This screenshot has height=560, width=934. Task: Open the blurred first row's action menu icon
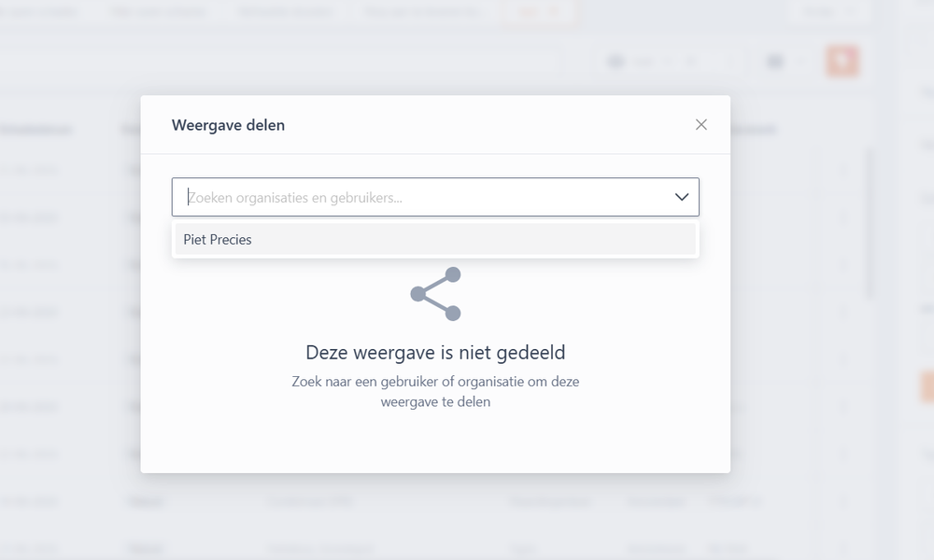pyautogui.click(x=842, y=170)
